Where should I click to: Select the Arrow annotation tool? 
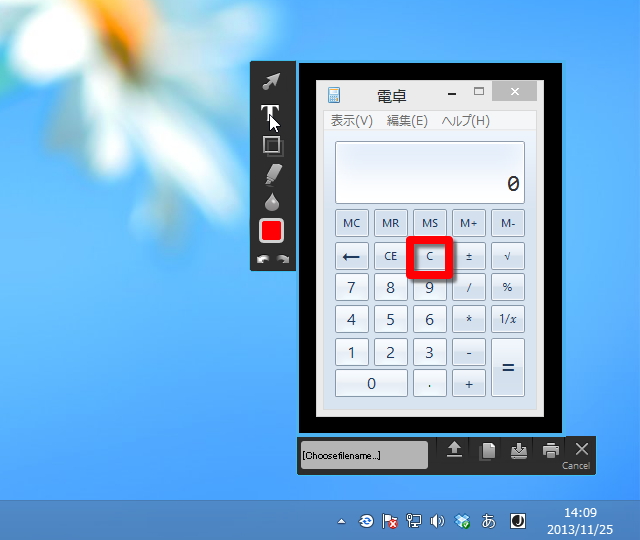[271, 81]
